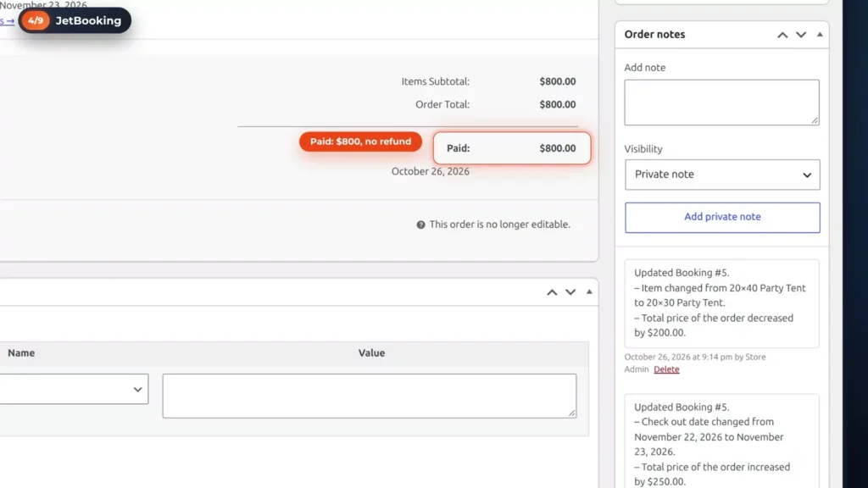
Task: Click Add private note button
Action: coord(722,217)
